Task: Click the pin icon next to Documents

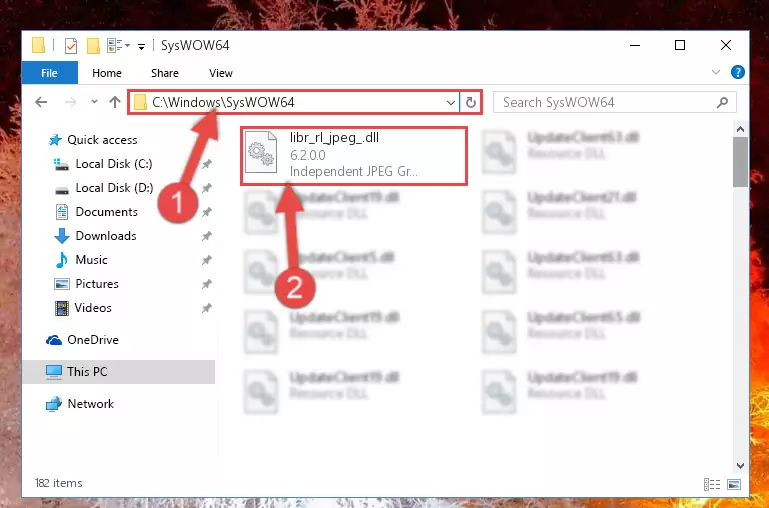Action: point(206,212)
